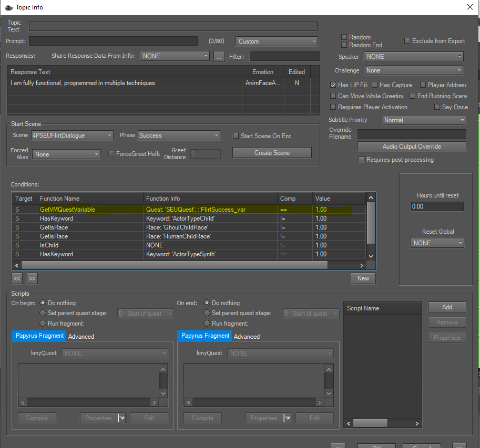Click conditions list scroll-up arrow
This screenshot has height=448, width=480.
coord(371,197)
